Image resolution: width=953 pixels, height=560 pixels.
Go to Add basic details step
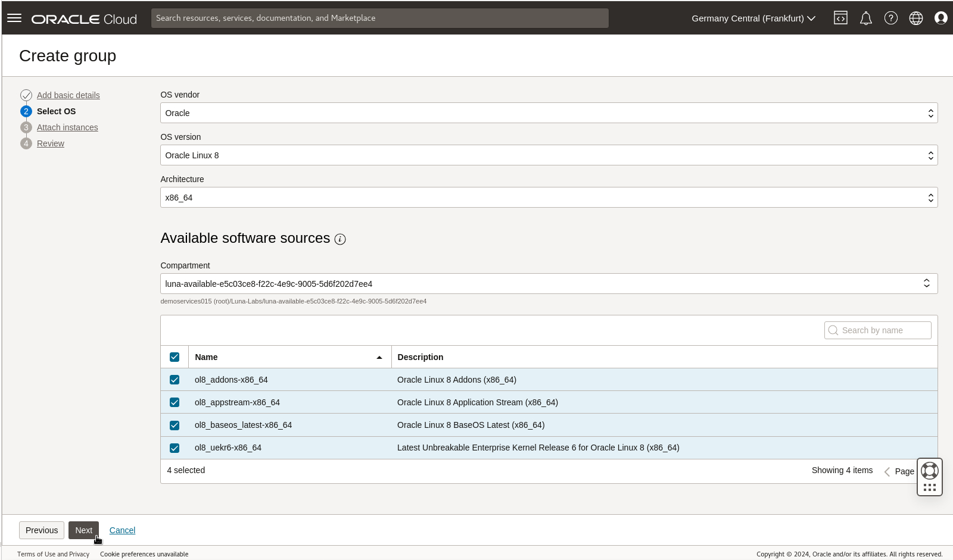[68, 95]
